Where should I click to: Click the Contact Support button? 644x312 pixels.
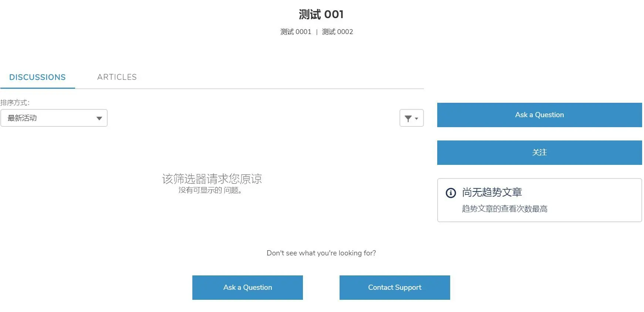(x=395, y=288)
